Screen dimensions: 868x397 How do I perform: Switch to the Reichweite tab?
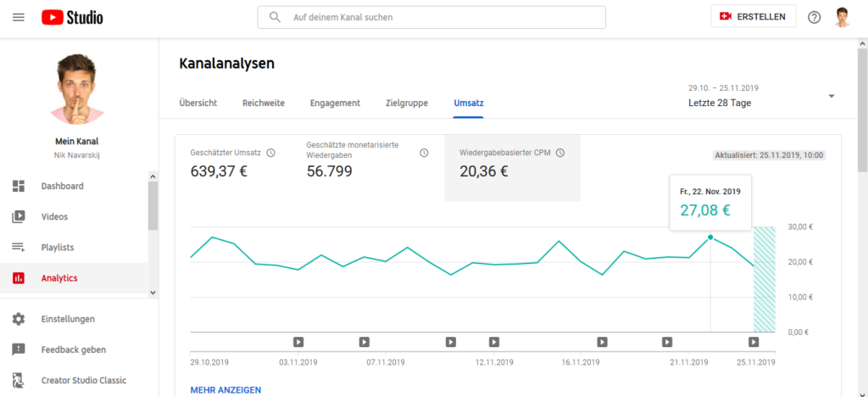264,103
